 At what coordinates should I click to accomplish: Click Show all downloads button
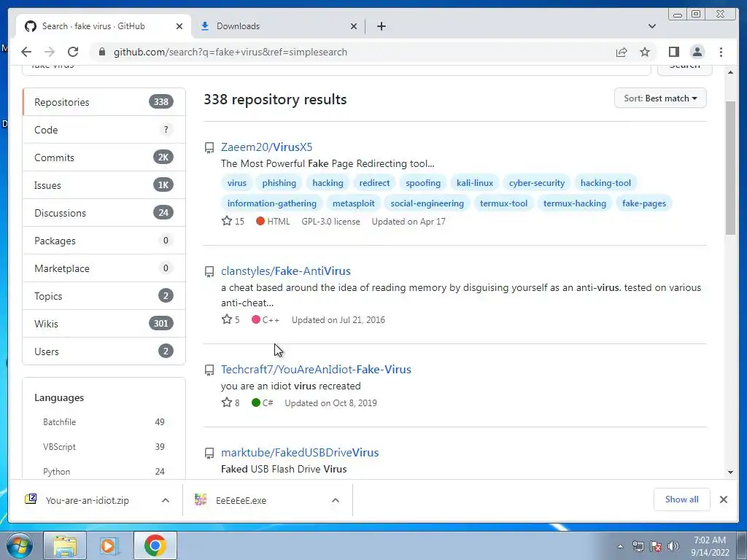coord(682,499)
